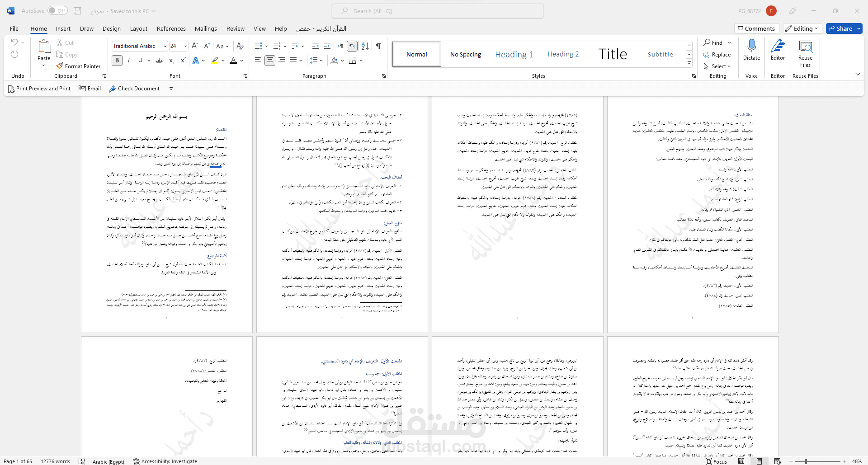The image size is (868, 465).
Task: Open the font name dropdown
Action: point(165,46)
